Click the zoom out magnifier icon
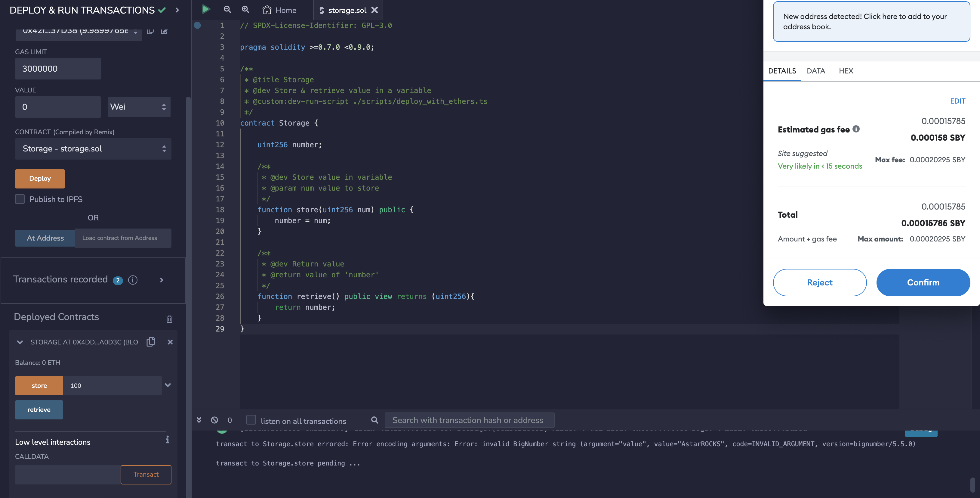 pyautogui.click(x=227, y=10)
